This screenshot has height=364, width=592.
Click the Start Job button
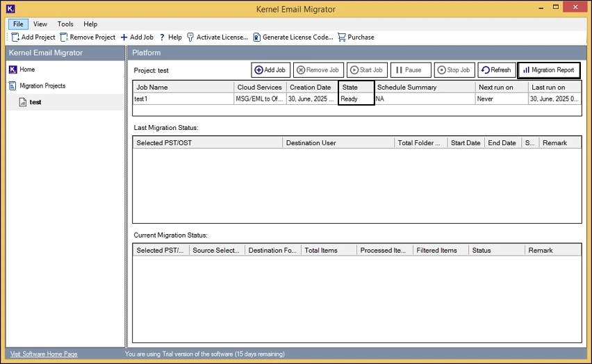coord(367,70)
